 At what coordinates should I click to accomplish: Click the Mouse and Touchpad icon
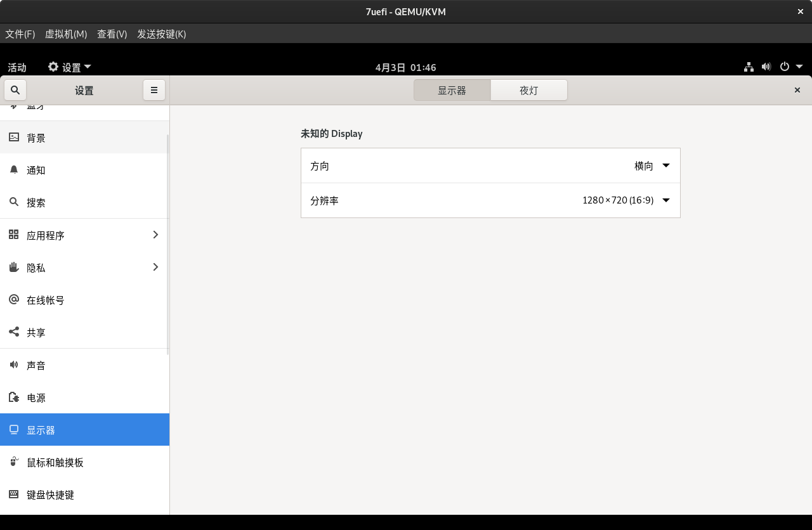click(x=14, y=462)
